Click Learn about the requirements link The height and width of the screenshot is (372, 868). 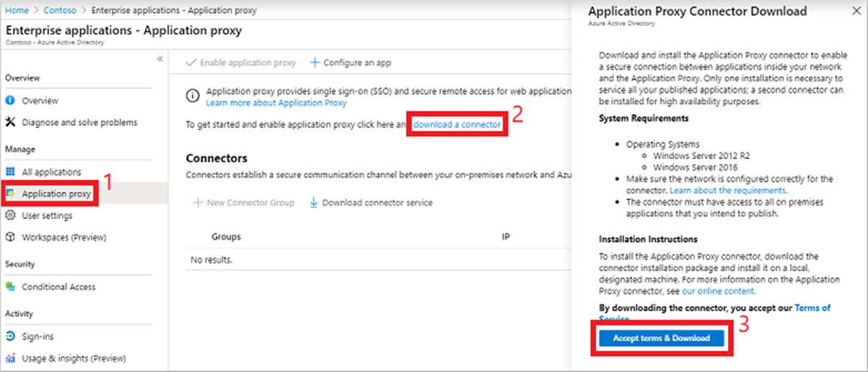728,190
